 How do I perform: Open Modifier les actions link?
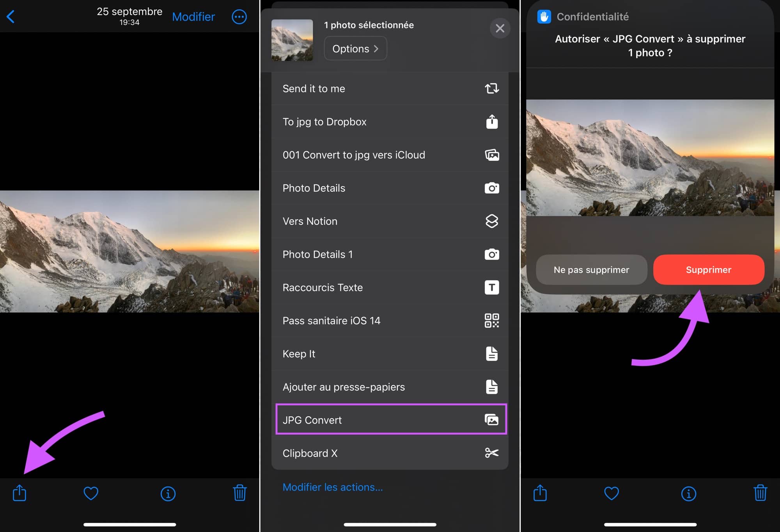tap(333, 487)
